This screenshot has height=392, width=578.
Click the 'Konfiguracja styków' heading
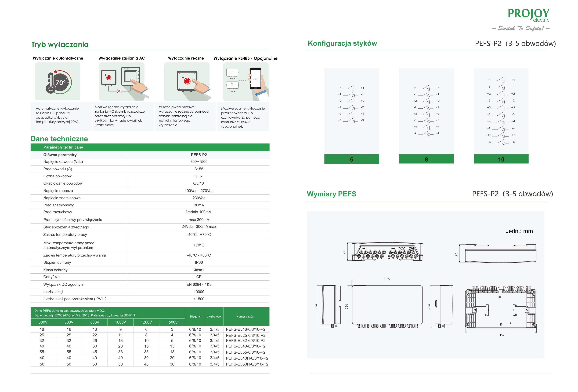coord(342,43)
